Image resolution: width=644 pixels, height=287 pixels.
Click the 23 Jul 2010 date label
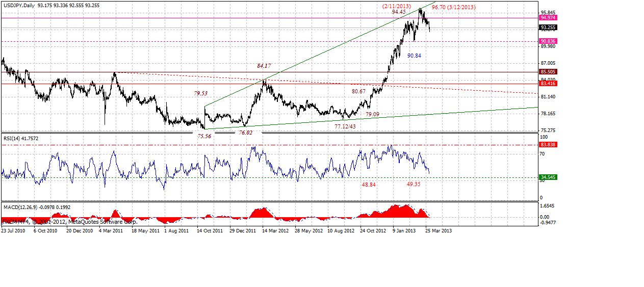pyautogui.click(x=12, y=230)
